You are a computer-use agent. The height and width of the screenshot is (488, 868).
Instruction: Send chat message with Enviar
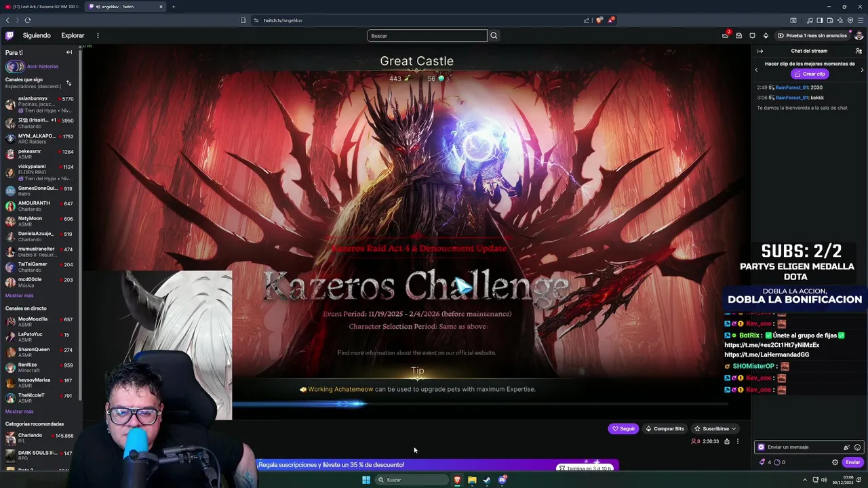pos(852,462)
